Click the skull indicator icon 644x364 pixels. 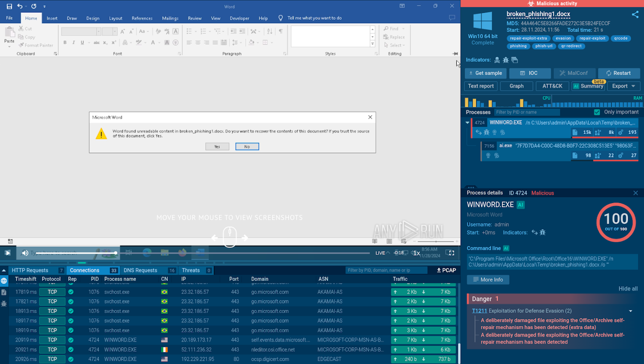497,60
